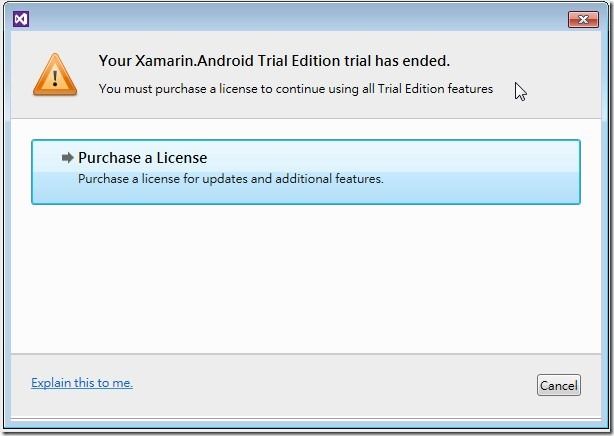Click the orange warning triangle icon
The height and width of the screenshot is (436, 614).
[55, 75]
